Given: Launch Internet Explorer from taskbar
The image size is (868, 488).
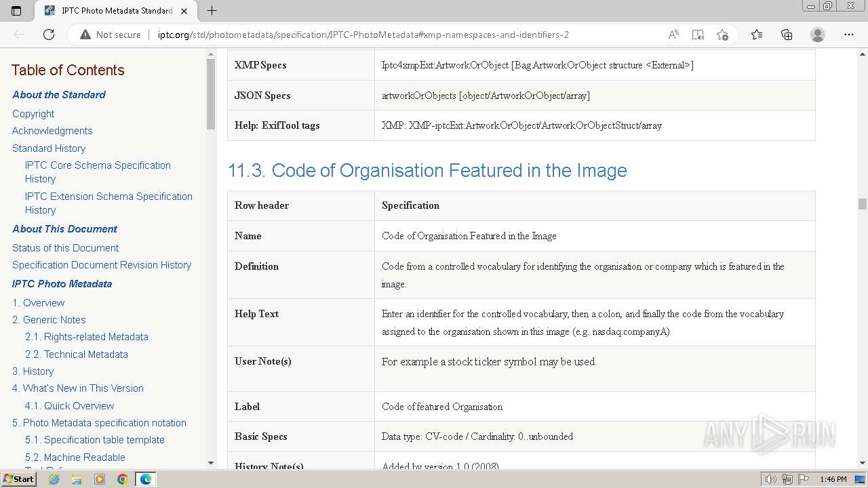Looking at the screenshot, I should pos(54,479).
